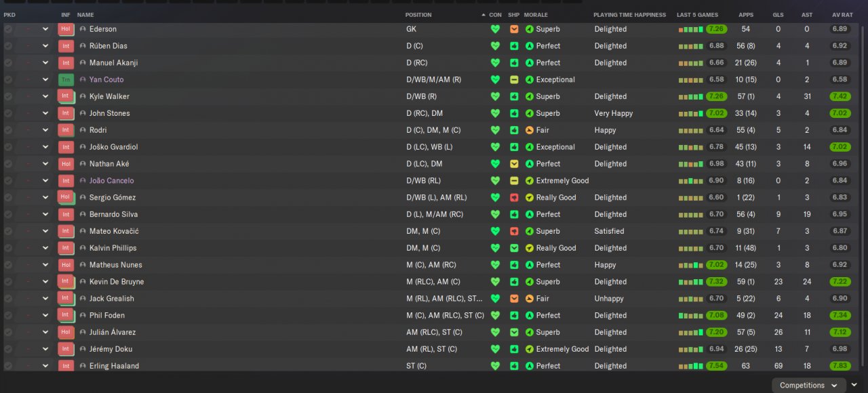Toggle the picked checkbox for Kyle Walker
The height and width of the screenshot is (393, 868).
click(8, 97)
